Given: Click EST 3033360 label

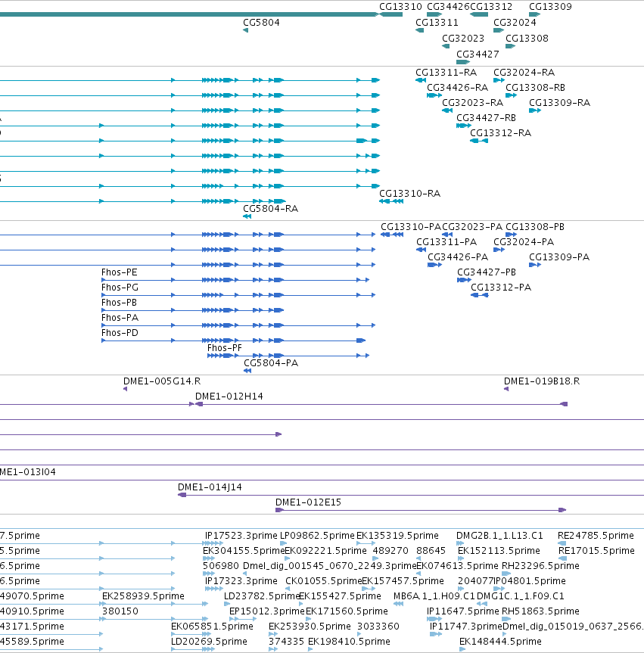Looking at the screenshot, I should pyautogui.click(x=378, y=627).
